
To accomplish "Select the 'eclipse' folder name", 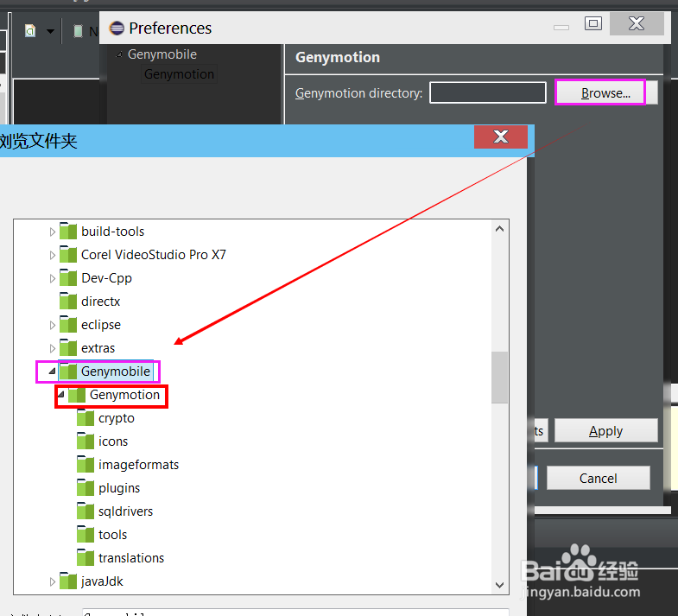I will pyautogui.click(x=101, y=325).
